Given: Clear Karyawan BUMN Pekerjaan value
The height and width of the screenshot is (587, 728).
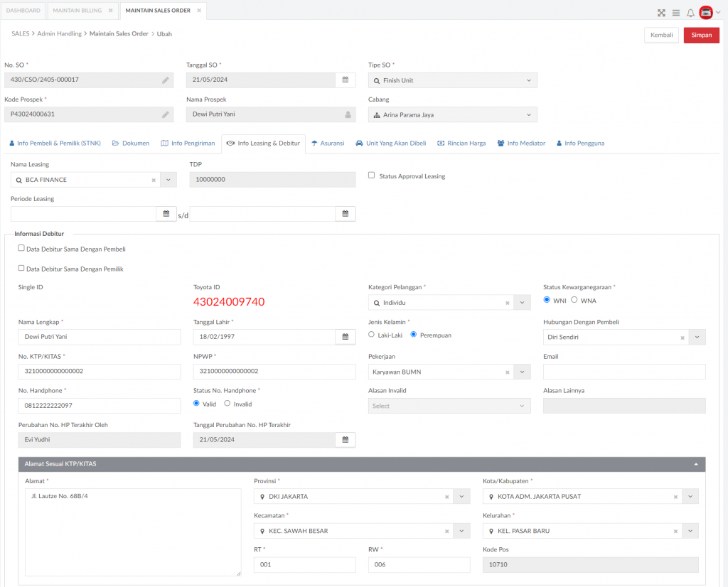Looking at the screenshot, I should [508, 372].
